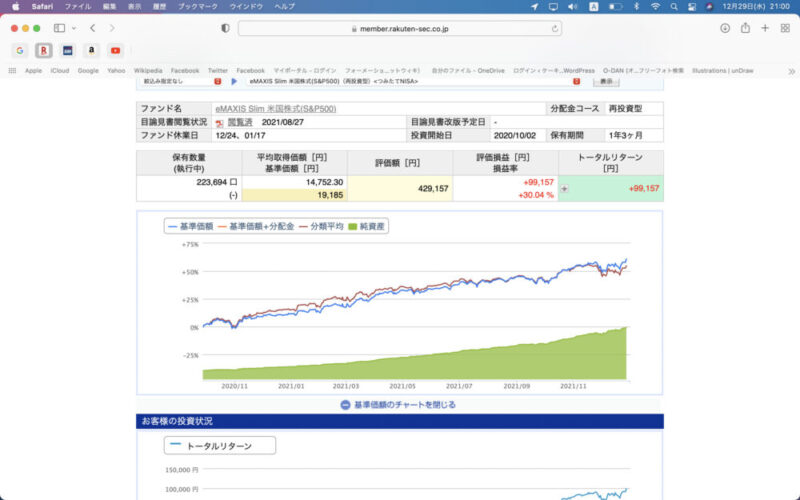Show more bookmarks overflow chevron
800x500 pixels.
[791, 71]
